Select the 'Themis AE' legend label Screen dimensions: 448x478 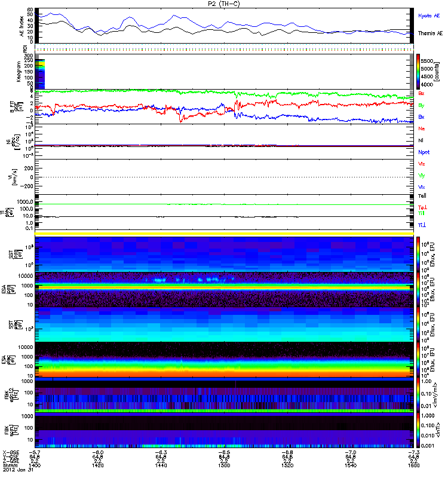(x=430, y=33)
